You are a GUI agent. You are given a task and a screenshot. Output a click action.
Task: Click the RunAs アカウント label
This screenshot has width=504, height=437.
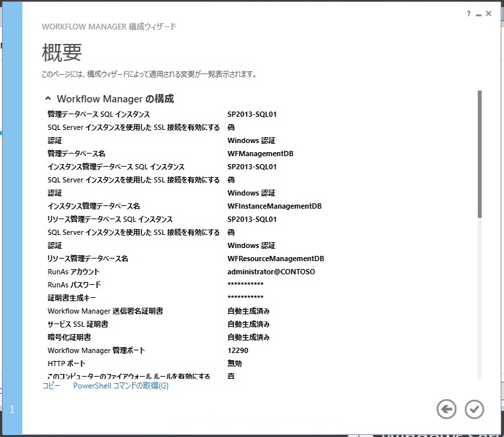coord(73,272)
